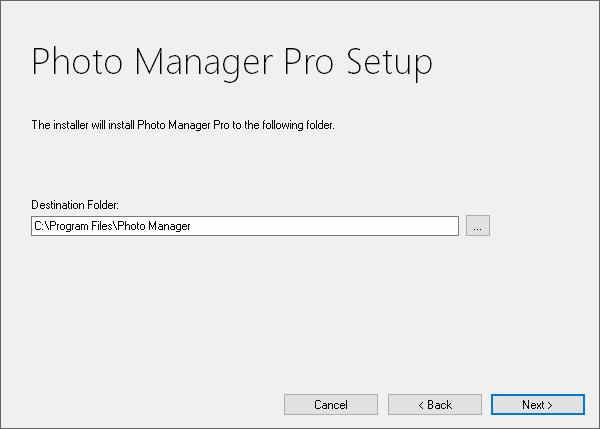Viewport: 600px width, 429px height.
Task: Click the word Setup in the title
Action: (x=389, y=63)
